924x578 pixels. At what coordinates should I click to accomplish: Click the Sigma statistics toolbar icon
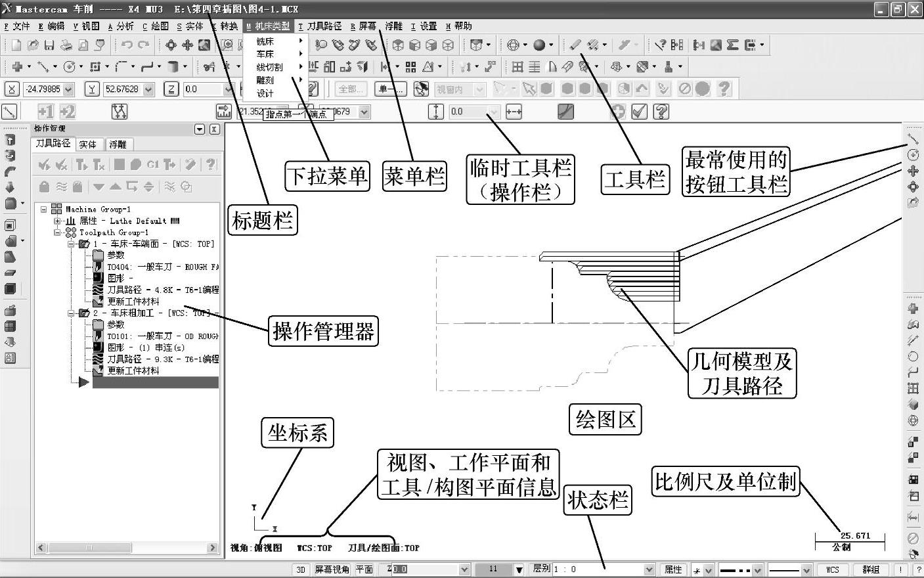733,45
